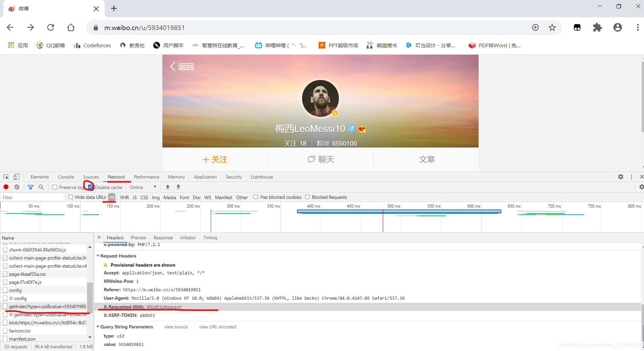Viewport: 644px width, 351px height.
Task: Open the Chrome extensions puzzle icon
Action: (597, 27)
